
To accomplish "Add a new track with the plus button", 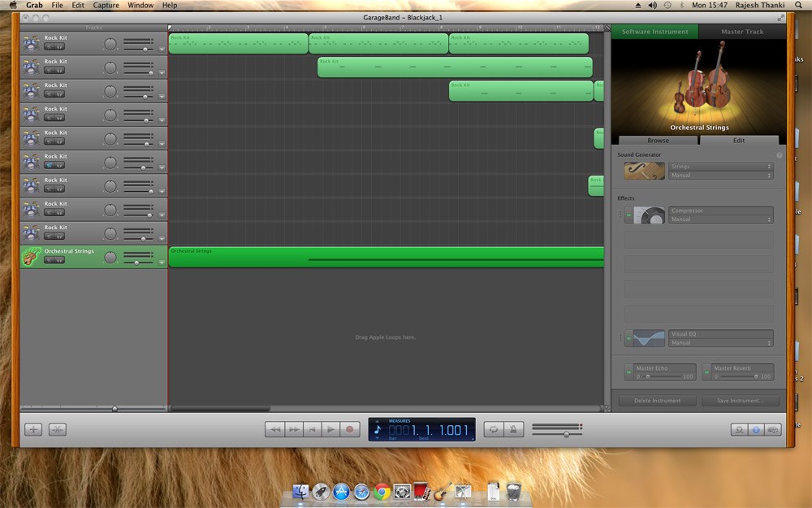I will coord(33,429).
